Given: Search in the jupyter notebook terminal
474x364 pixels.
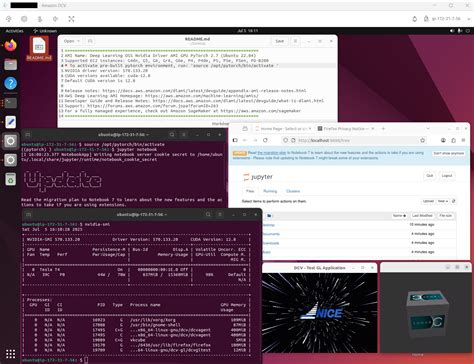Looking at the screenshot, I should tap(172, 135).
